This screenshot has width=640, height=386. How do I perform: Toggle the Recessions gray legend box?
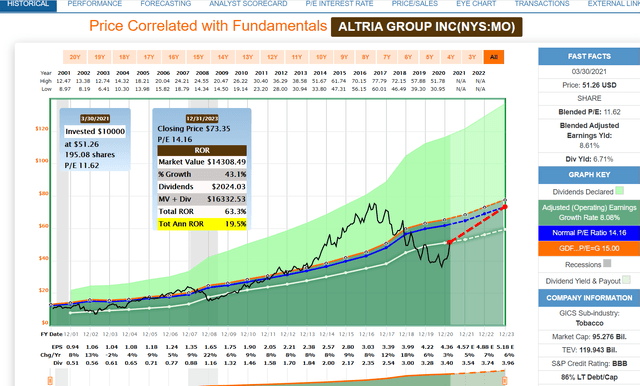[x=607, y=263]
